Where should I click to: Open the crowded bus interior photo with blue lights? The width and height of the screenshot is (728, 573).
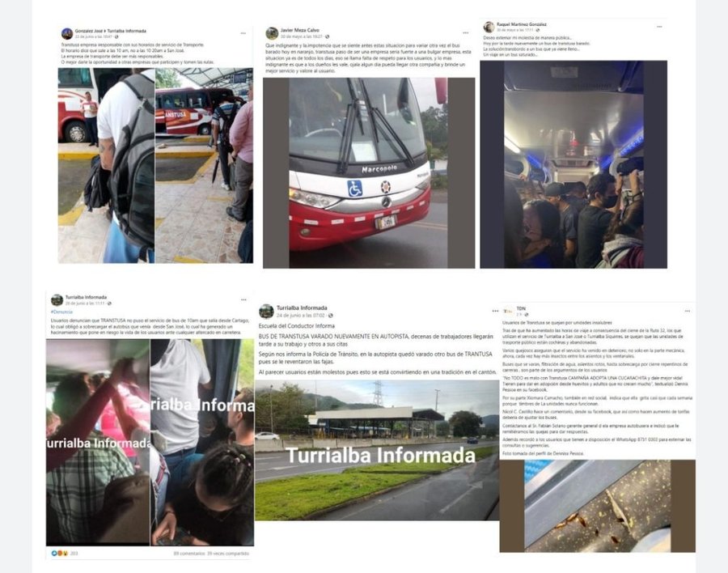pos(574,164)
